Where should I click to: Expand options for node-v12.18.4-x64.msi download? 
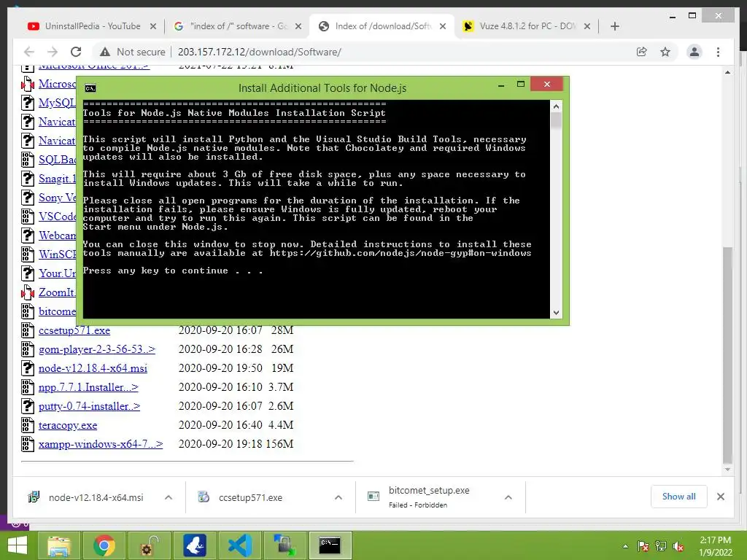169,497
